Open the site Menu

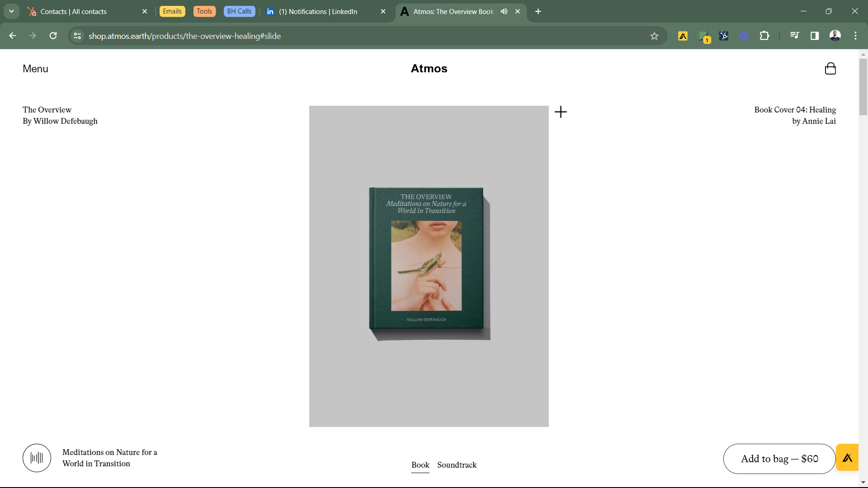[x=35, y=69]
